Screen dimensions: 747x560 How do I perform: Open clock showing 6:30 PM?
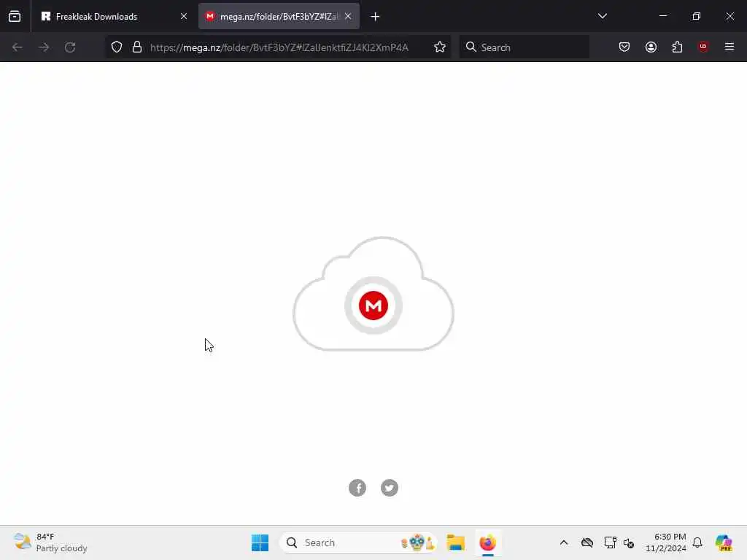tap(665, 542)
